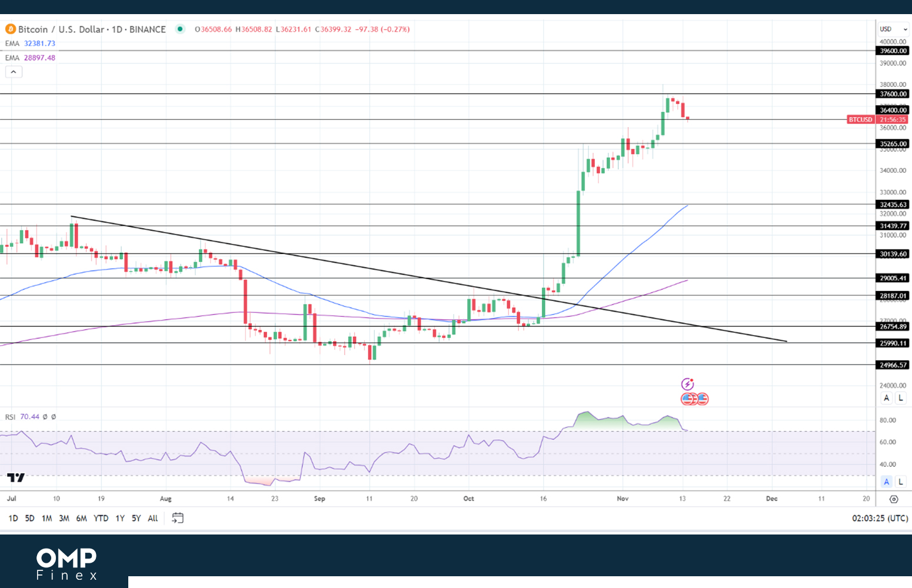Toggle log scale L on price pane
912x588 pixels.
pos(901,398)
